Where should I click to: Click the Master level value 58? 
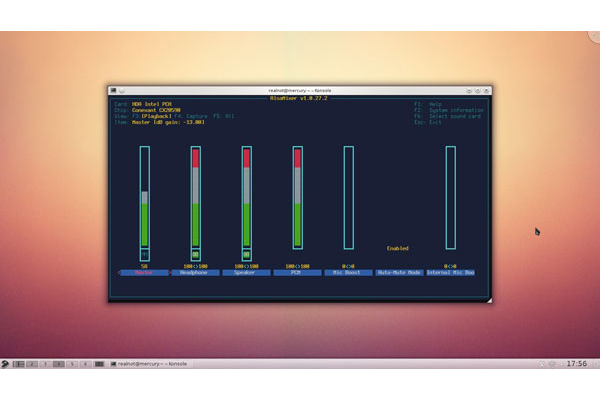(x=144, y=266)
